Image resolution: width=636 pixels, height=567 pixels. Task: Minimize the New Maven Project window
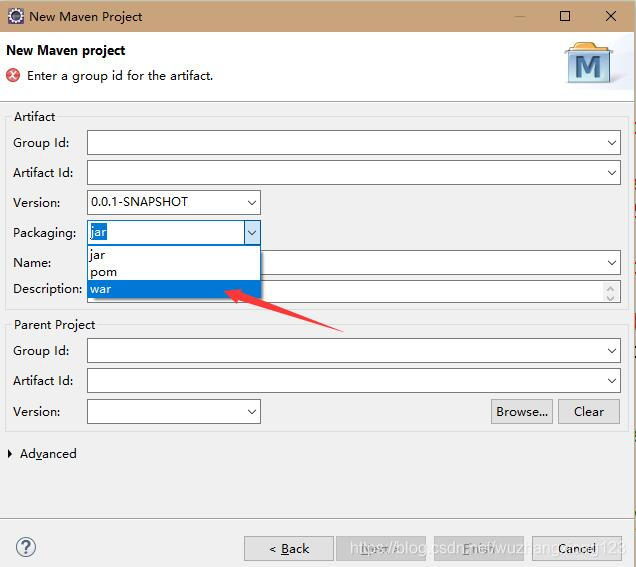520,16
